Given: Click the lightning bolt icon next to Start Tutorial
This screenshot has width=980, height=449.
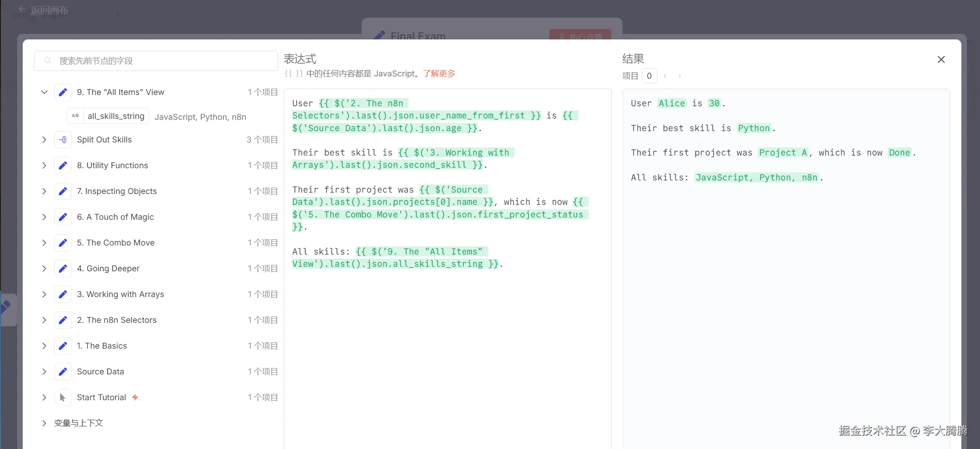Looking at the screenshot, I should click(135, 397).
